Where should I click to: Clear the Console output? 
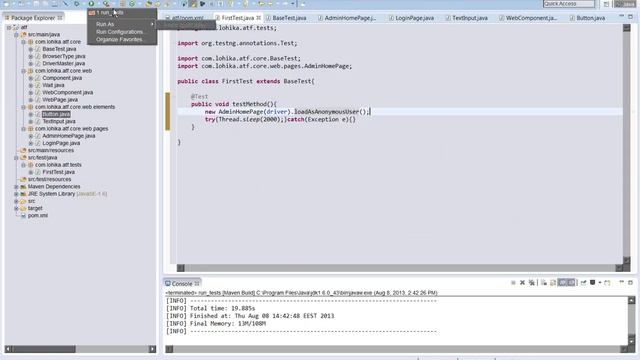click(x=544, y=282)
